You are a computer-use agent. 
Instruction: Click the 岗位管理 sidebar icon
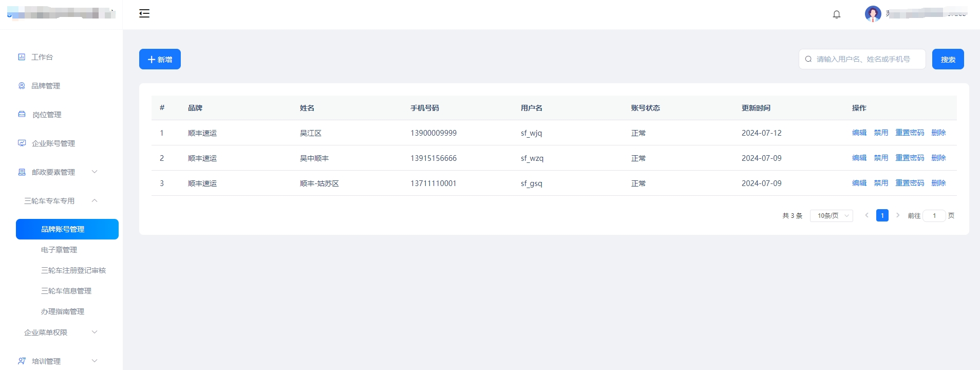point(22,114)
